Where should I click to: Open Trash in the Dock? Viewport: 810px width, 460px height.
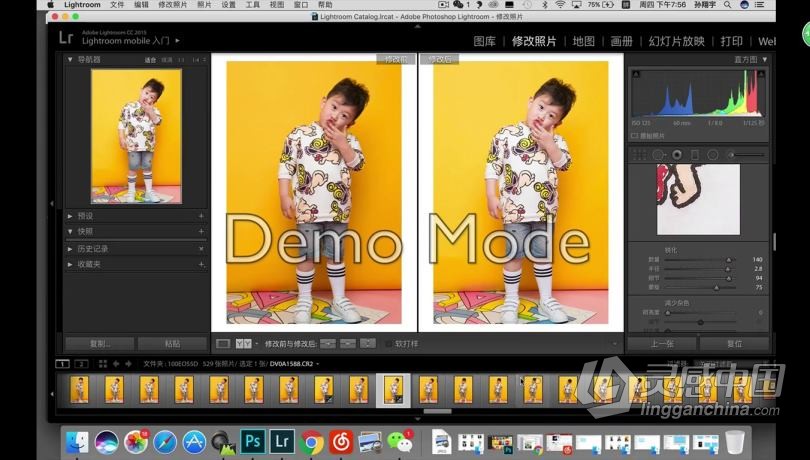pos(735,442)
